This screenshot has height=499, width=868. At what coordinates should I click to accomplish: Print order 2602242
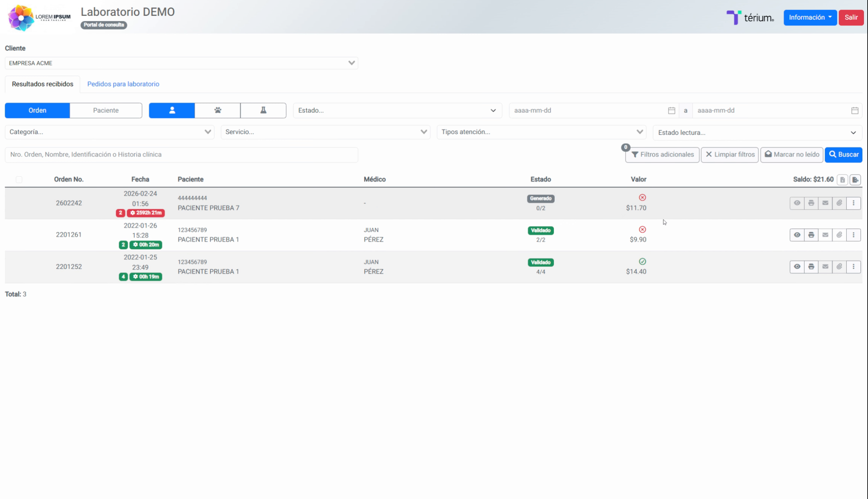coord(811,203)
